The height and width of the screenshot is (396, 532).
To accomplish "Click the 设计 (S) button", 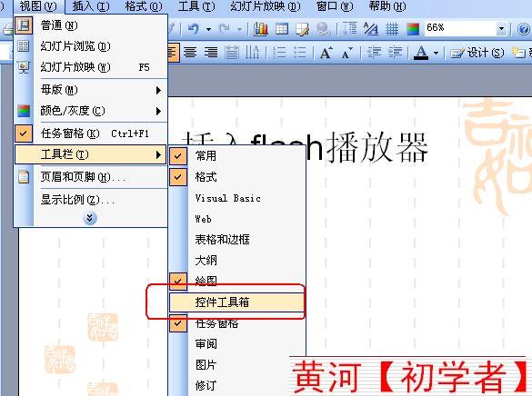I will pyautogui.click(x=477, y=53).
